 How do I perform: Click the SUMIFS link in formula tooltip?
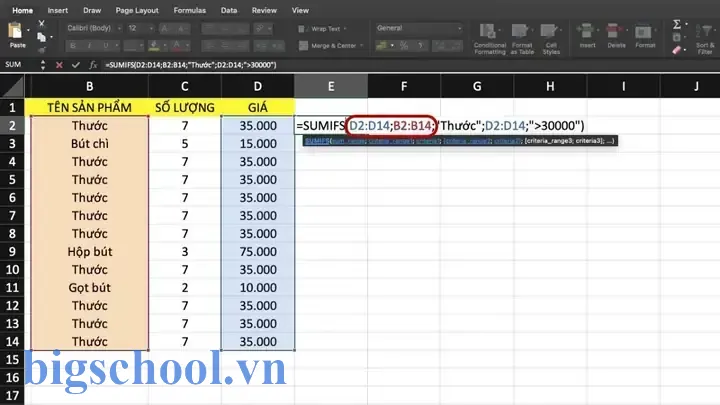pos(317,141)
